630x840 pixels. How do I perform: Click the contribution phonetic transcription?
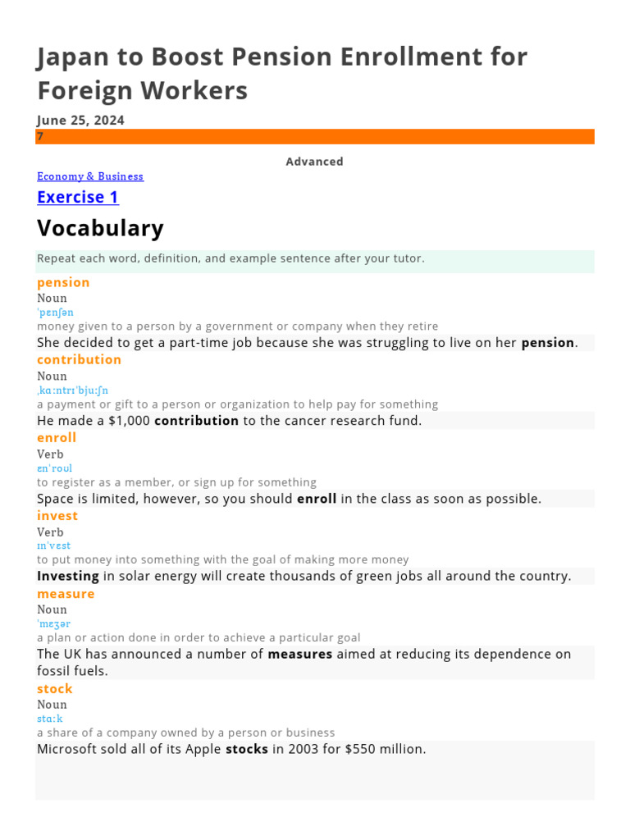pyautogui.click(x=72, y=390)
